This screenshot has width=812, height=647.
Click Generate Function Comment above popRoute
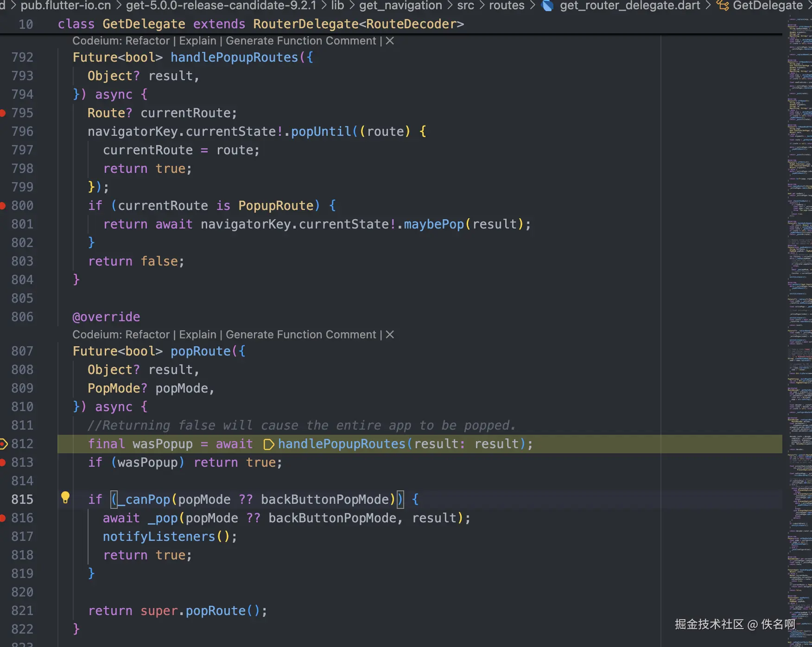[x=301, y=335]
